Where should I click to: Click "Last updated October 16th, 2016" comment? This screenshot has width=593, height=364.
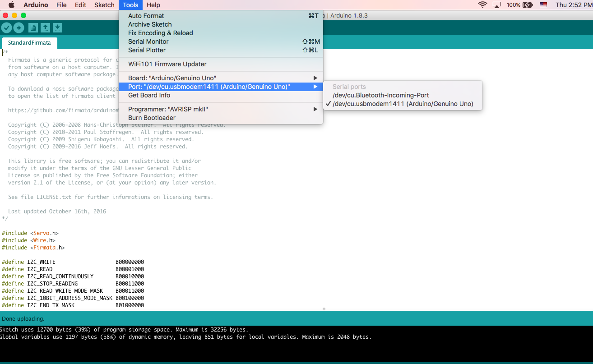(x=57, y=212)
